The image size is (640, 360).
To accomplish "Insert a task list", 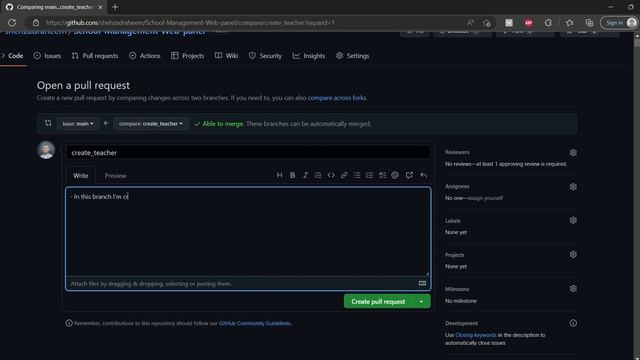I will (x=382, y=175).
